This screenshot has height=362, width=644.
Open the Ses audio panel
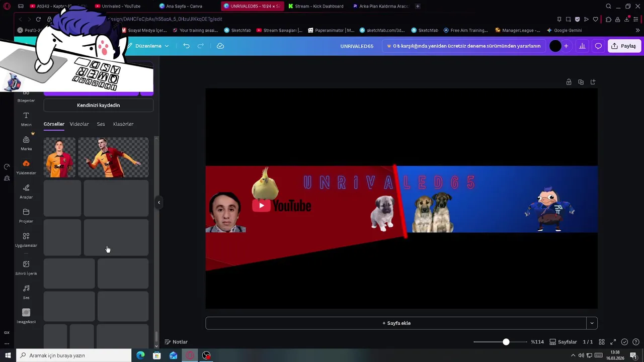(x=26, y=292)
